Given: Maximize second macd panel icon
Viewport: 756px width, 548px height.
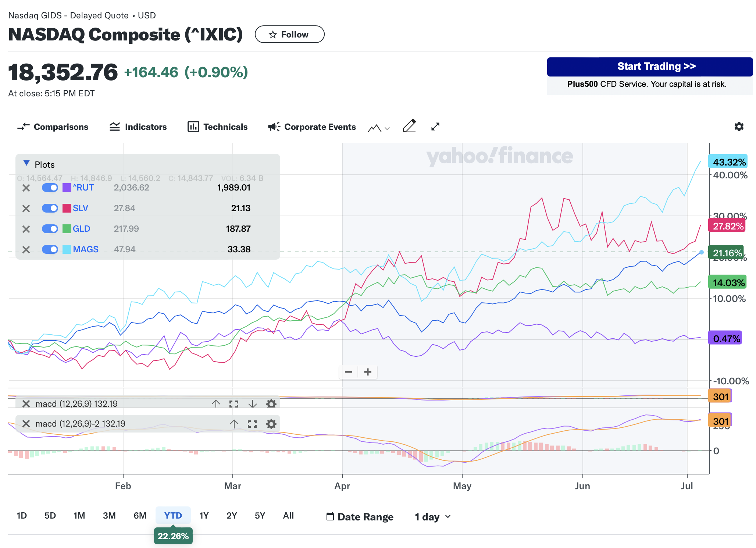Looking at the screenshot, I should tap(252, 424).
